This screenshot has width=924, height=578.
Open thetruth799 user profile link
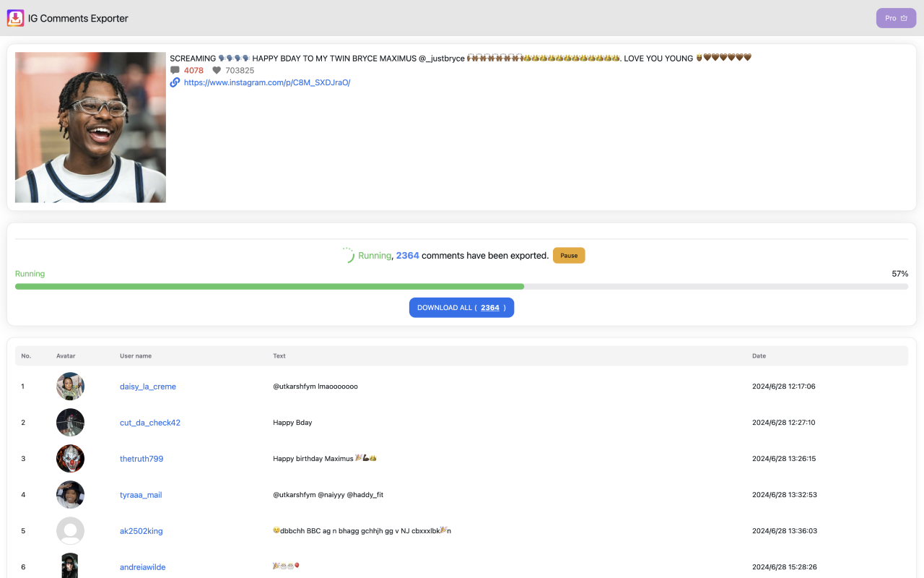click(141, 459)
